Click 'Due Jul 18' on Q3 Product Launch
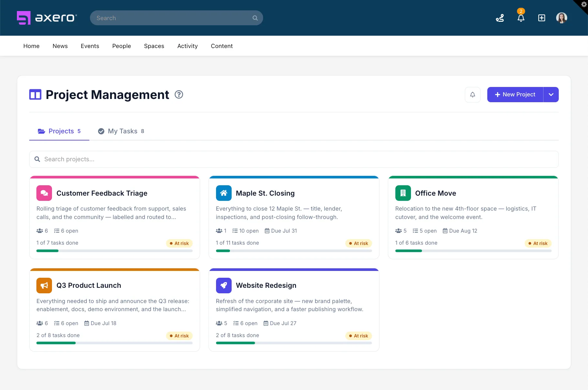Viewport: 588px width, 390px height. click(103, 323)
